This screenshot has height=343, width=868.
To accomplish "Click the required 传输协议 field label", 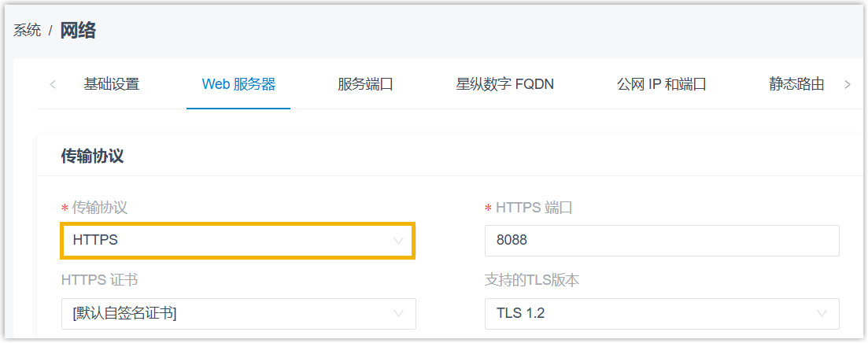I will [x=100, y=208].
